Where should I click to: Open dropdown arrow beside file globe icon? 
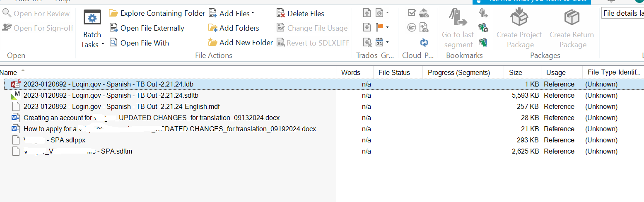point(387,13)
